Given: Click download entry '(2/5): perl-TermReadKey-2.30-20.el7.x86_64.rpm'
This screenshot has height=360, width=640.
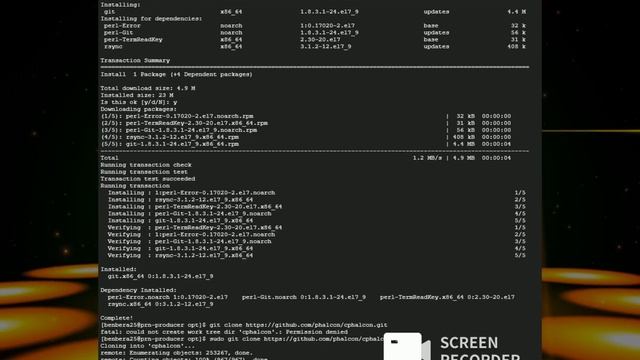Looking at the screenshot, I should (184, 123).
